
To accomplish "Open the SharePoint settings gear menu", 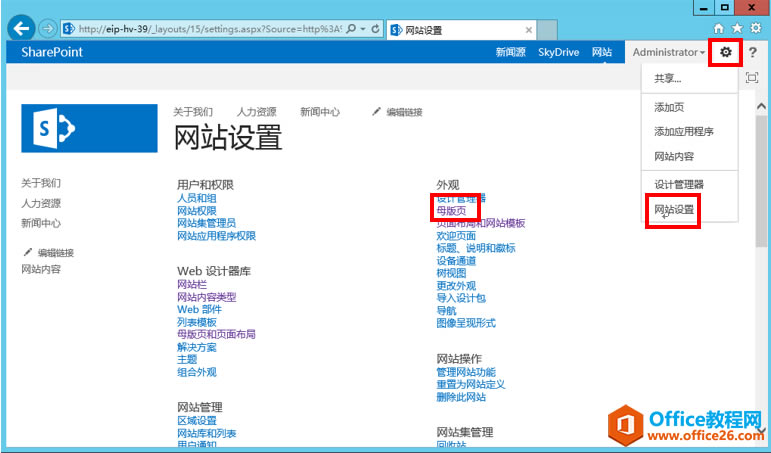I will coord(726,52).
